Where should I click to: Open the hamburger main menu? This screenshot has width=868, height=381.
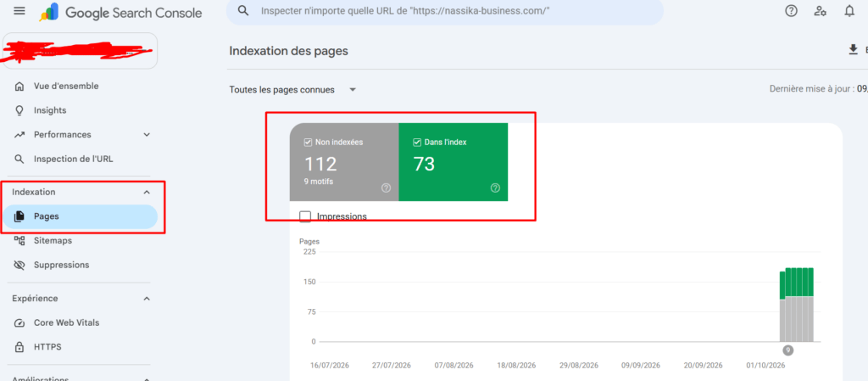(19, 12)
